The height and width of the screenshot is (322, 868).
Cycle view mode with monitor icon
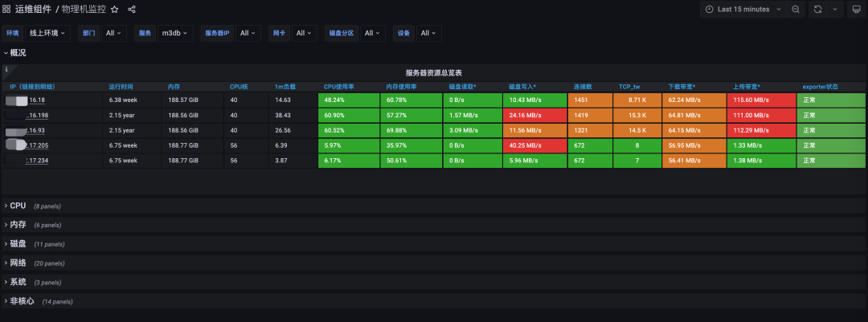pyautogui.click(x=857, y=10)
